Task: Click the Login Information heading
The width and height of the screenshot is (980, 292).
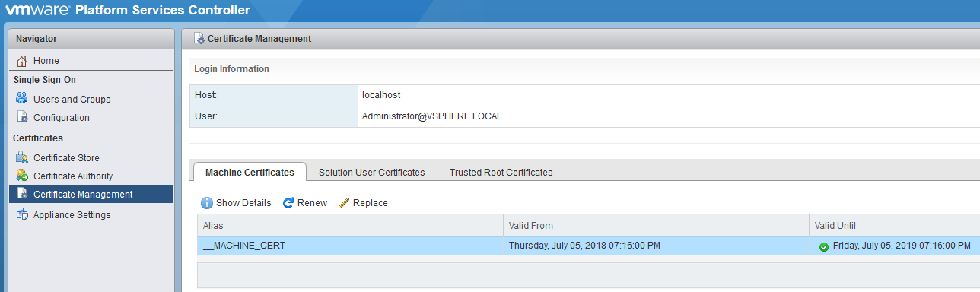Action: point(231,69)
